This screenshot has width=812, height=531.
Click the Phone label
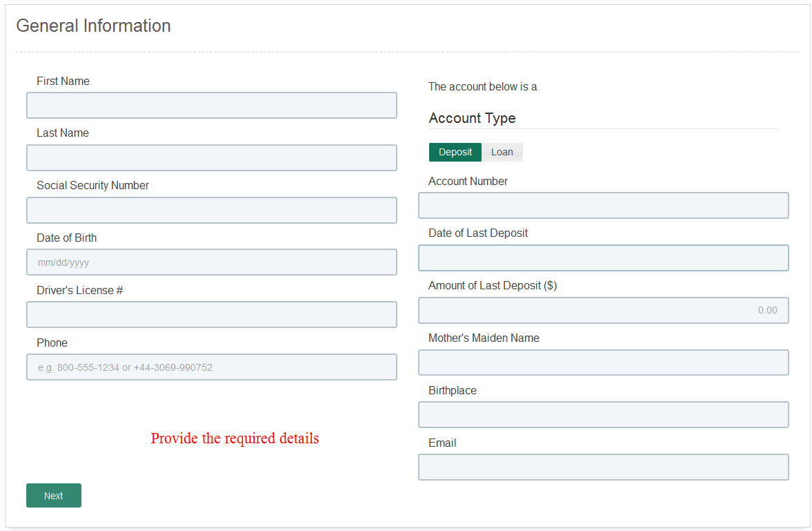coord(52,342)
